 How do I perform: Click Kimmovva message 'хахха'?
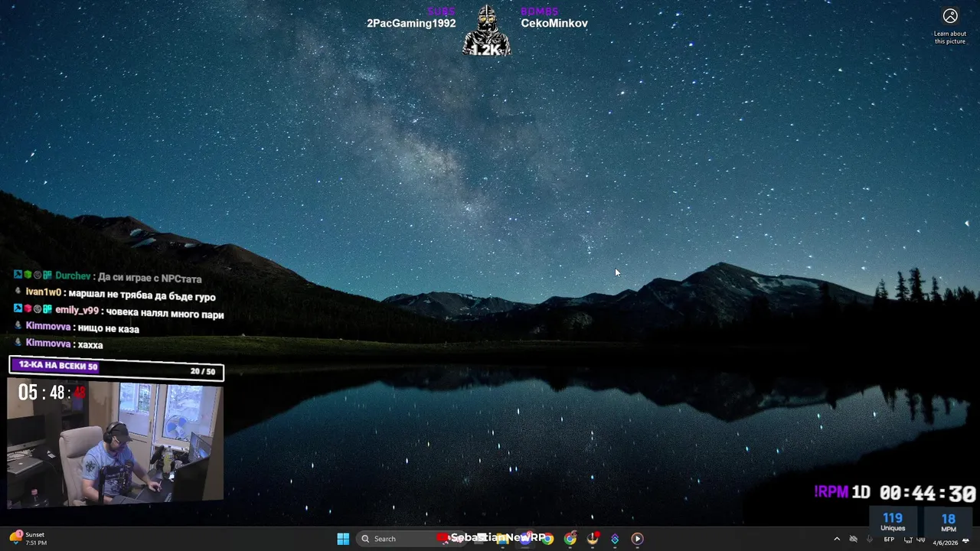tap(90, 345)
